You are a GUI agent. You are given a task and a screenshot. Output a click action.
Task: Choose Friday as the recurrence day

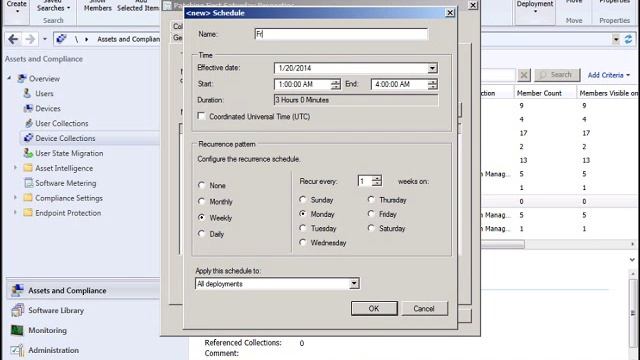[371, 214]
